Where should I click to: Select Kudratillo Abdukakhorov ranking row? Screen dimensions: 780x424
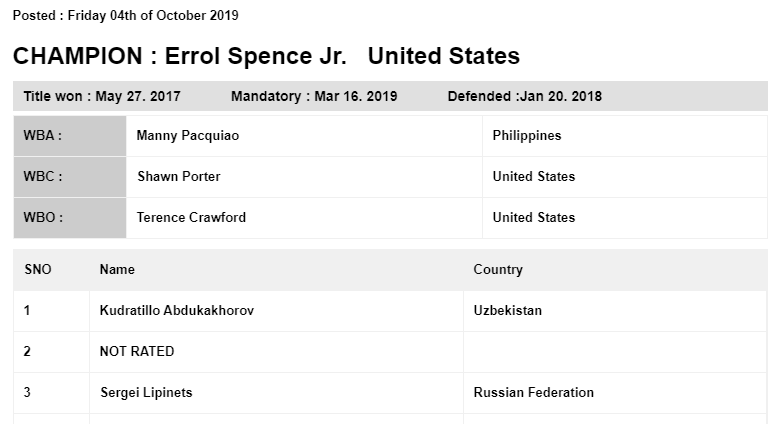[390, 311]
